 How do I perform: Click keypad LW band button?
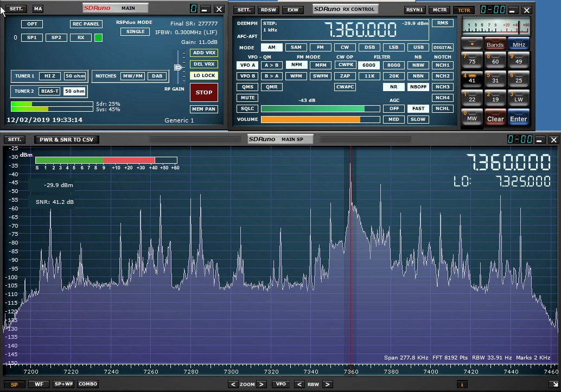click(519, 98)
